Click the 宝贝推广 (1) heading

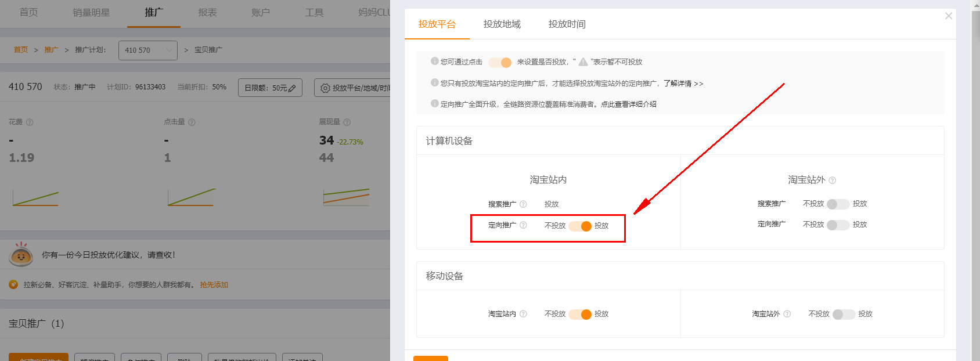(37, 323)
